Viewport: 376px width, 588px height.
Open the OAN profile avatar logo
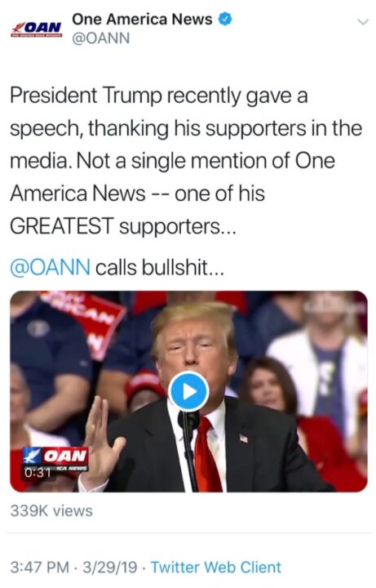coord(37,29)
